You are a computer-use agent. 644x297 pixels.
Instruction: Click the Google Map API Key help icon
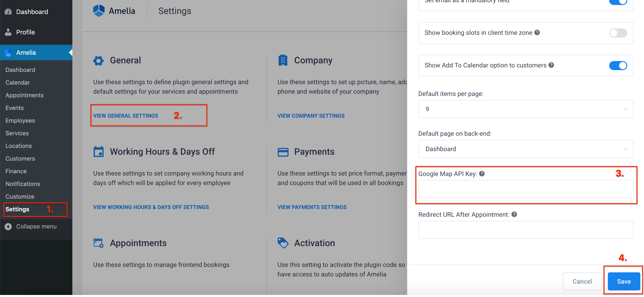[481, 173]
